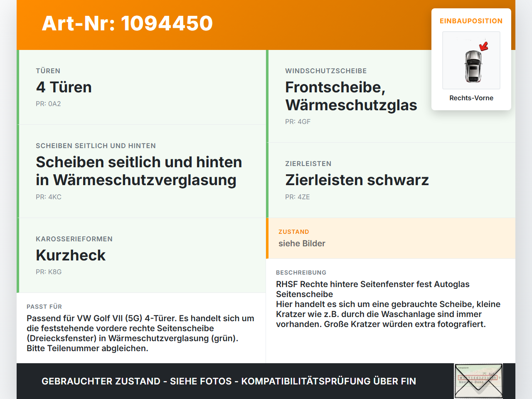Click the red arrow on the car diagram

(483, 46)
